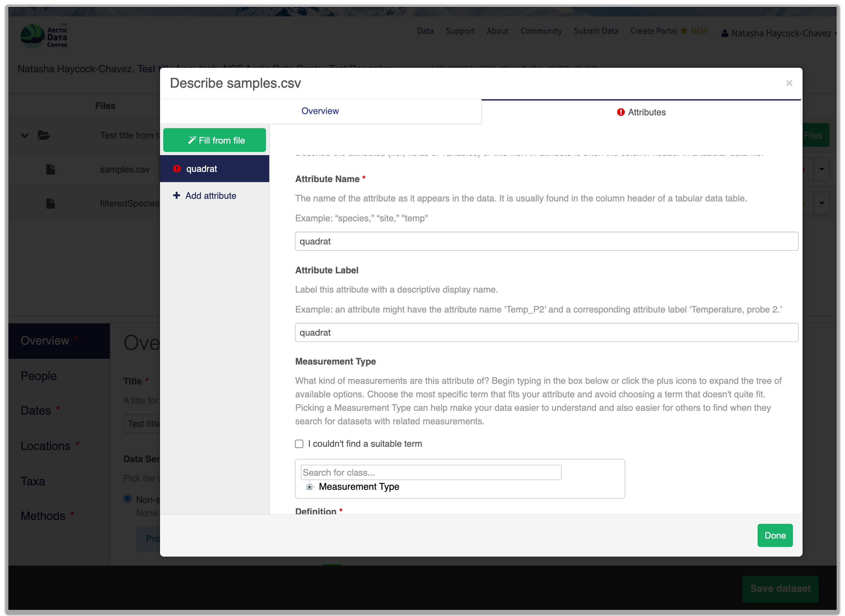Click the star icon next to Create Portal
The image size is (845, 616).
[684, 31]
